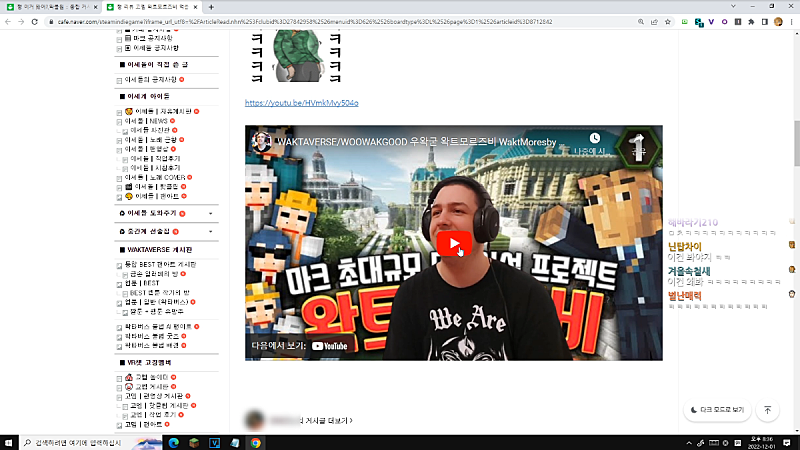Open the 이세돌 | 팬아트 board
Image resolution: width=800 pixels, height=450 pixels.
pyautogui.click(x=157, y=196)
